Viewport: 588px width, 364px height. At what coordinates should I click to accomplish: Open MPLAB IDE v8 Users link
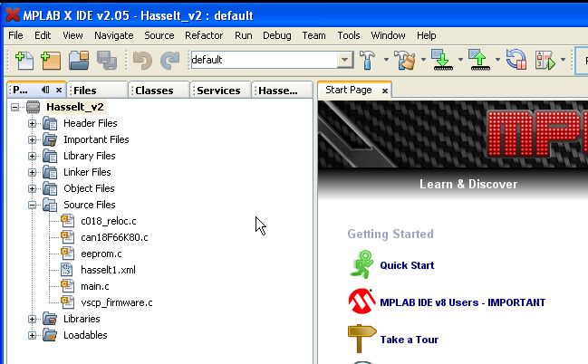point(462,302)
